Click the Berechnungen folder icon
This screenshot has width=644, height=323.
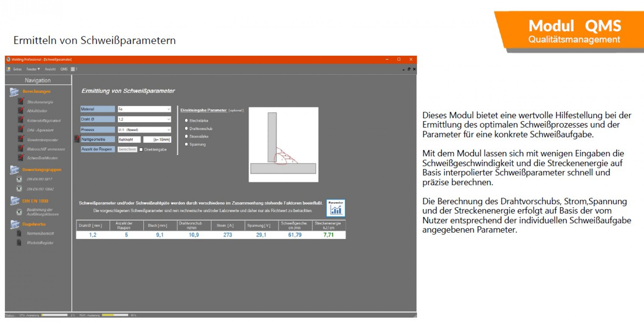click(x=14, y=92)
